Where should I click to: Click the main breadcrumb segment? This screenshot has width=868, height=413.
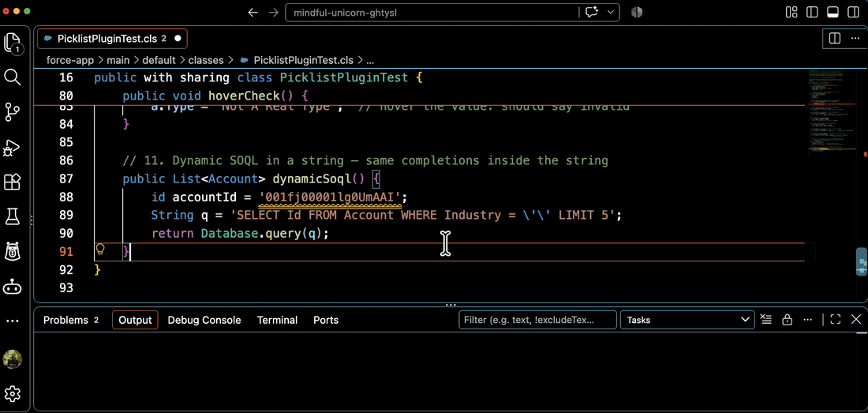pos(118,60)
